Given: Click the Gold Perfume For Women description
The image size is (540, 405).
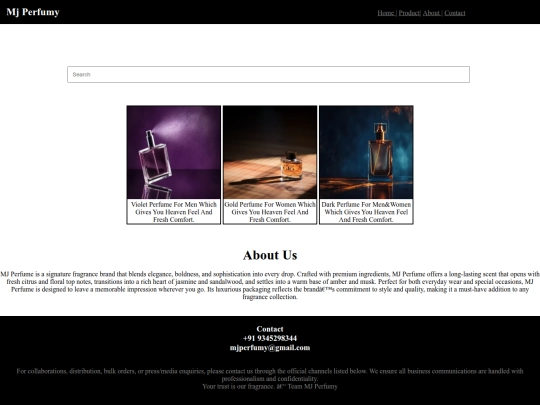Looking at the screenshot, I should [270, 212].
